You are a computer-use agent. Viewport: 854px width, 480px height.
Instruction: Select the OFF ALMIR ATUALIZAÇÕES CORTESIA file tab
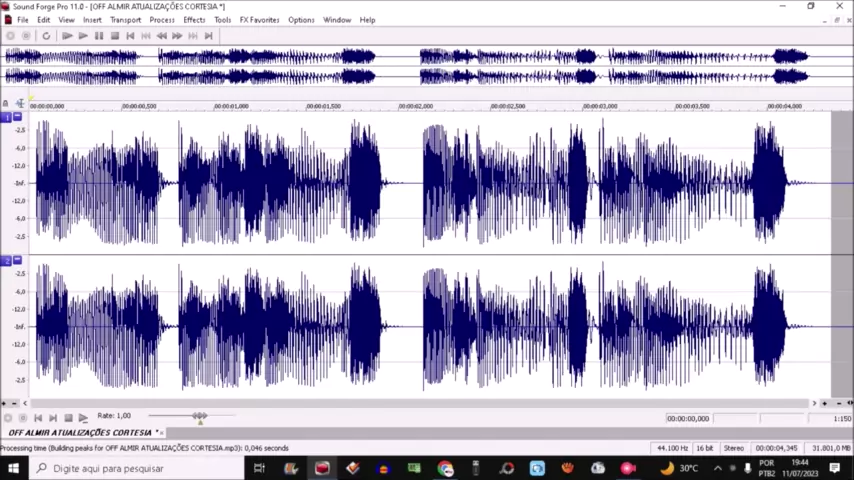[x=80, y=432]
